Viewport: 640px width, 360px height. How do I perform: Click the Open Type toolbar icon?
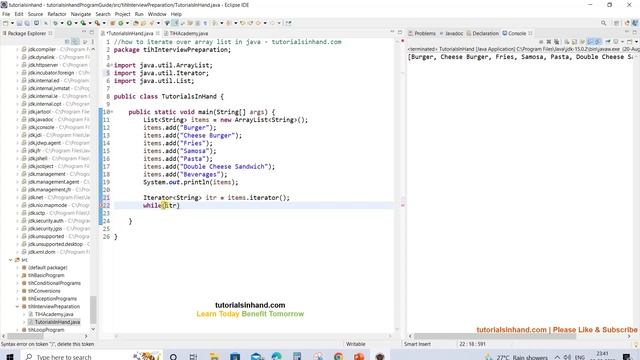[x=136, y=23]
